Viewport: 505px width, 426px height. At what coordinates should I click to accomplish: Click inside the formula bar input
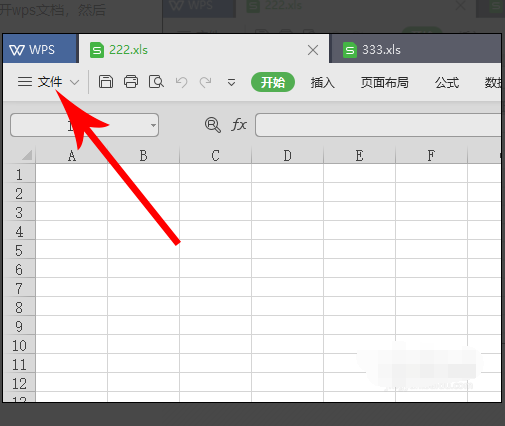378,125
